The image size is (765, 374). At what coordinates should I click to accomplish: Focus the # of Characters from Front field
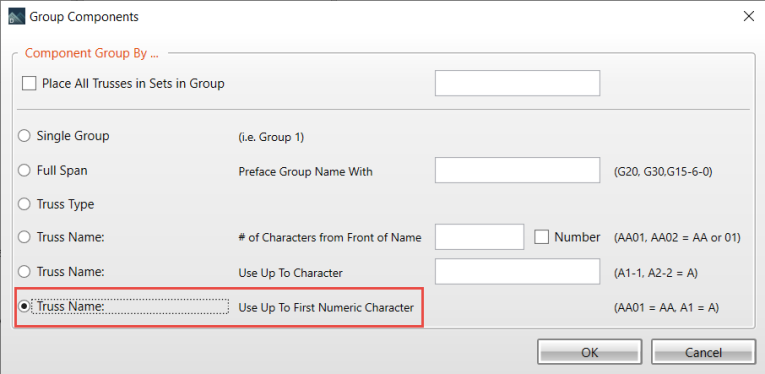[x=480, y=237]
